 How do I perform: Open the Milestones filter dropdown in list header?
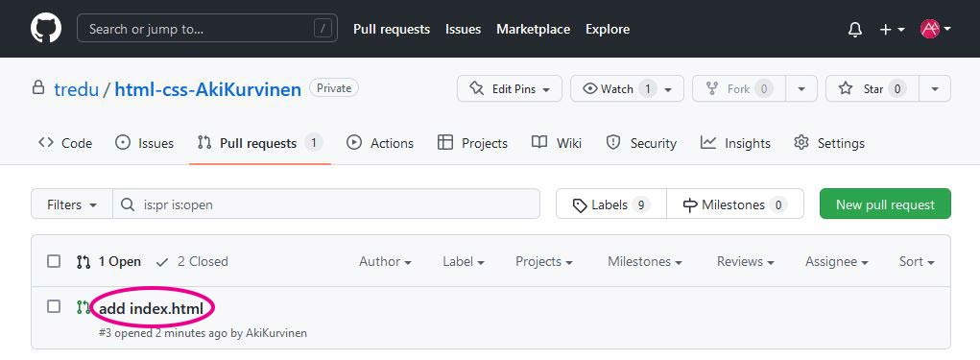[644, 262]
